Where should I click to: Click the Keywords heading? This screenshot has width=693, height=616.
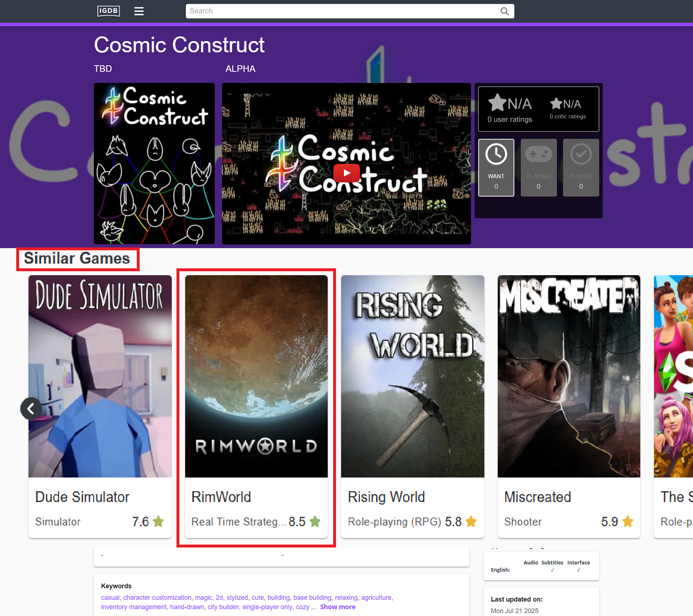click(x=116, y=586)
